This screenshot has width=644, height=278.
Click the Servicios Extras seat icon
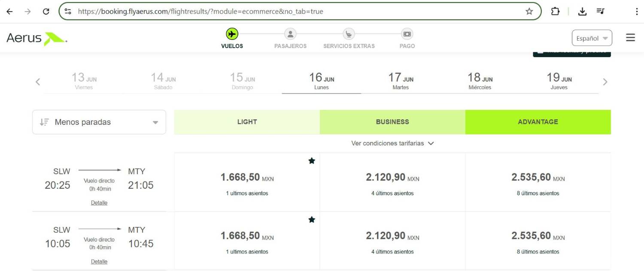point(349,34)
